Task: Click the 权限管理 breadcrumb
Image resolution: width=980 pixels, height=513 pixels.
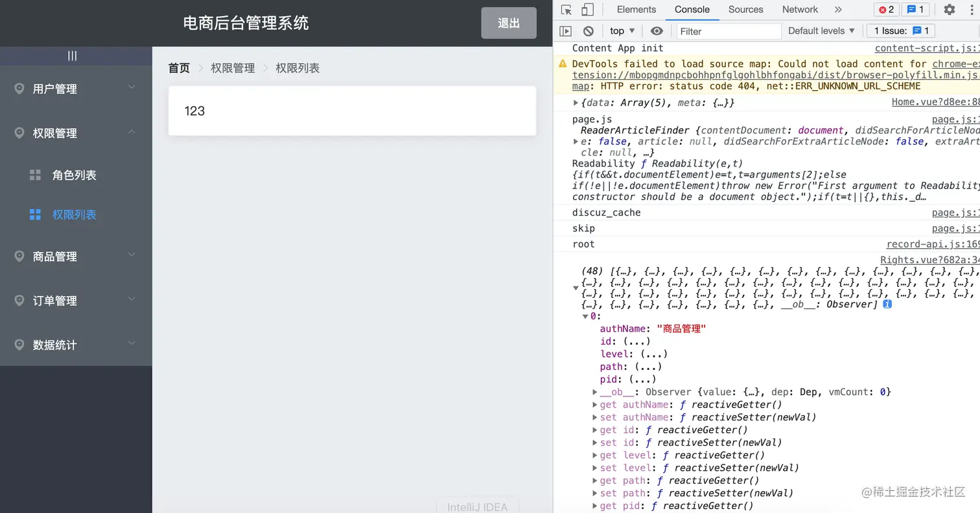Action: click(233, 68)
